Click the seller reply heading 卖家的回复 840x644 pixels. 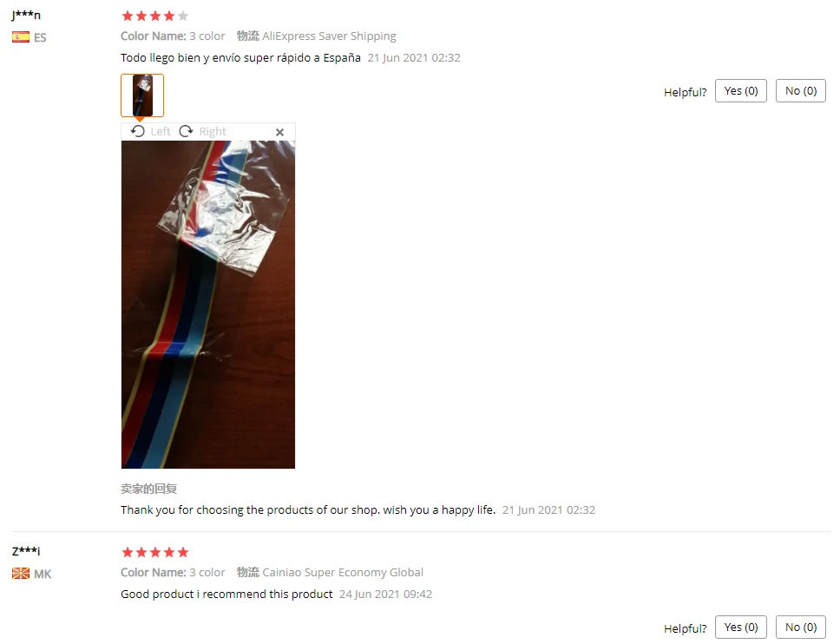point(148,489)
